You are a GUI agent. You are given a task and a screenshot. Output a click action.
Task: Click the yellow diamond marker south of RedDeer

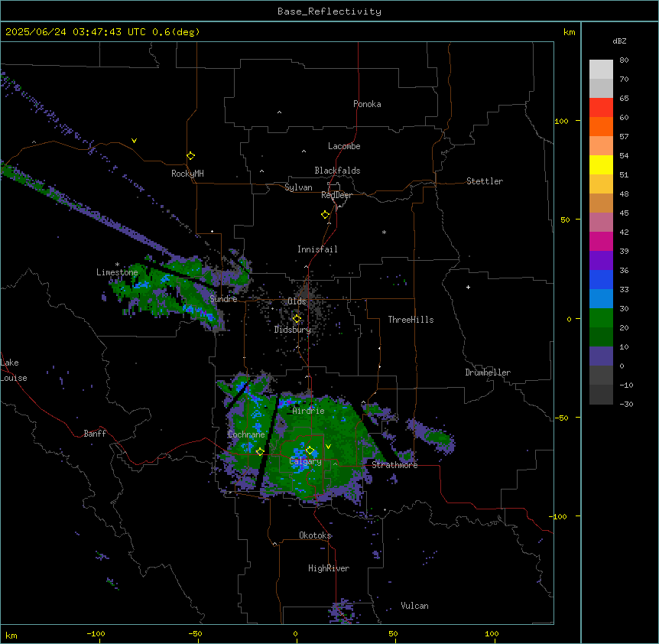pos(326,215)
